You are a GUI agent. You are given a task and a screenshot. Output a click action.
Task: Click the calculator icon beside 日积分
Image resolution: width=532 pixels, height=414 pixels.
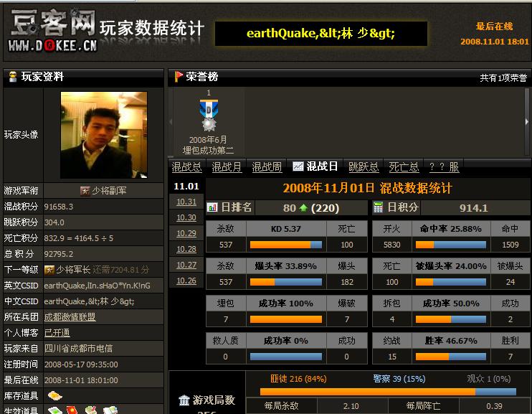tap(379, 207)
